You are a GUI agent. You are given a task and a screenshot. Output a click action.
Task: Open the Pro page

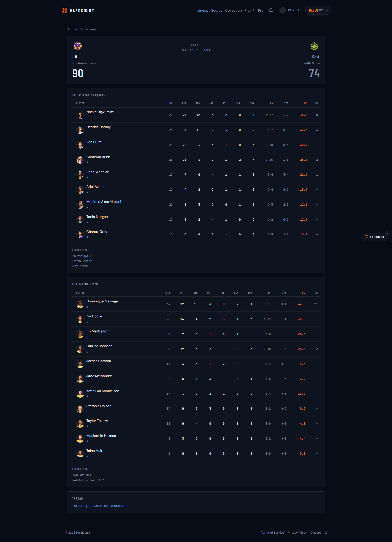click(x=261, y=10)
